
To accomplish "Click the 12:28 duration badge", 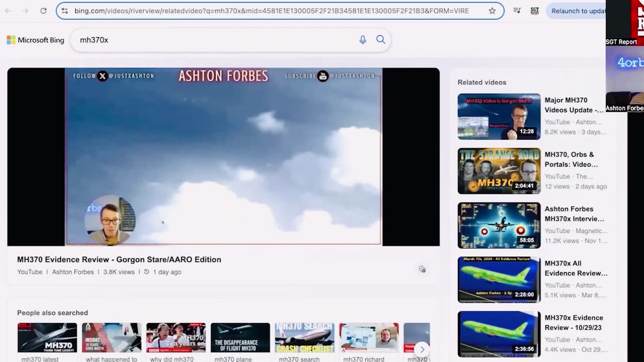I will point(527,132).
